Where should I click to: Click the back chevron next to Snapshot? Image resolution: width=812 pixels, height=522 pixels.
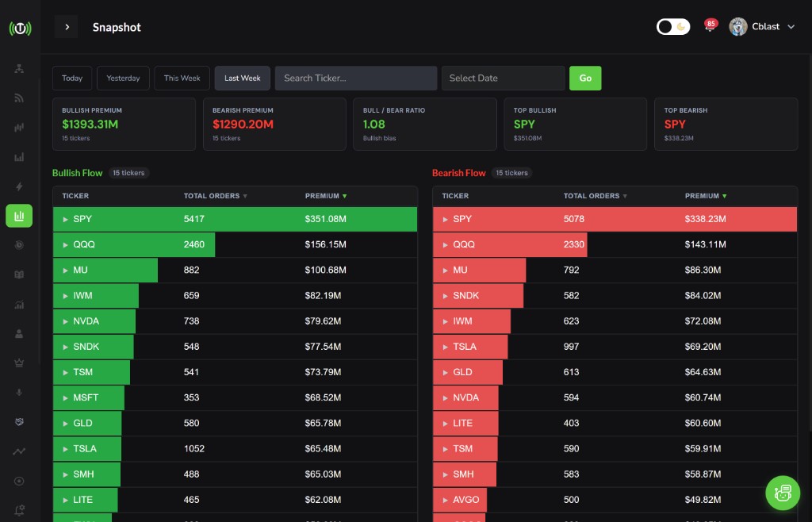(67, 26)
